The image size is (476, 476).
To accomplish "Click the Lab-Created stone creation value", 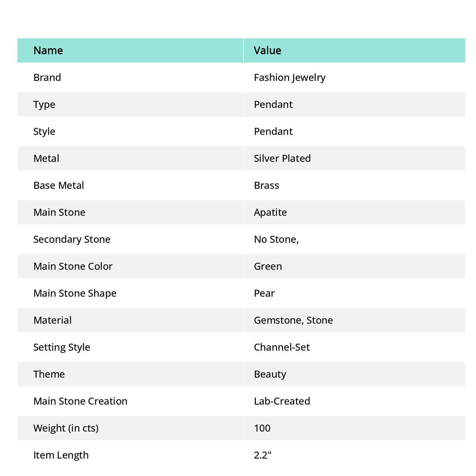I will (x=282, y=401).
